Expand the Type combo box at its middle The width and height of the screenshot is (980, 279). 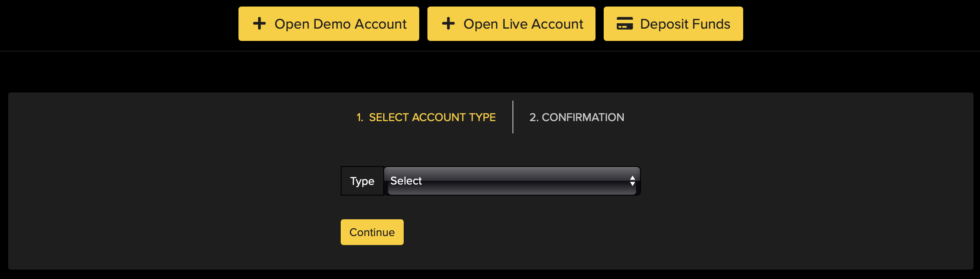pos(512,181)
